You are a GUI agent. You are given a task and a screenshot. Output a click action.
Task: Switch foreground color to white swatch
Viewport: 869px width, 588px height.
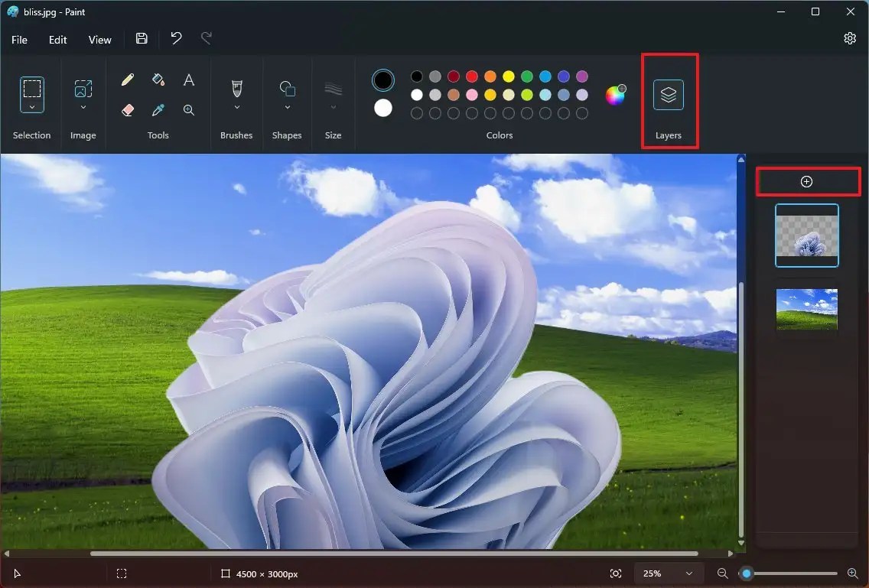(x=382, y=108)
